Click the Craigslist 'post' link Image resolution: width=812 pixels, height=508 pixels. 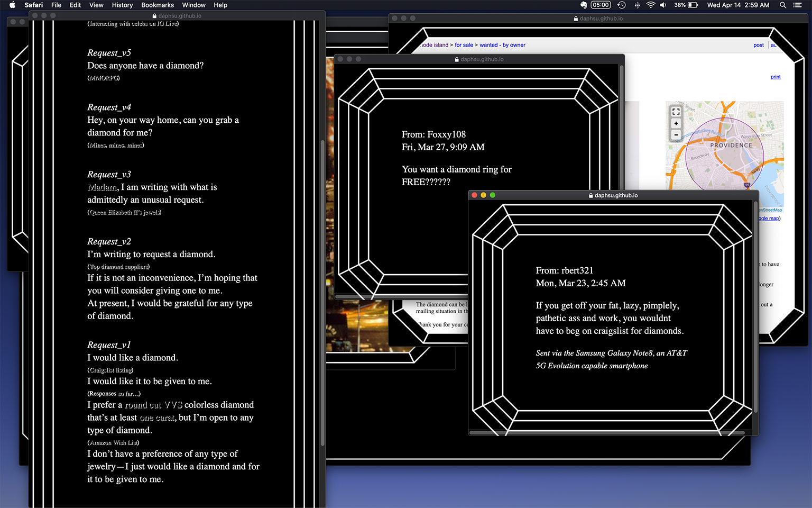tap(758, 45)
